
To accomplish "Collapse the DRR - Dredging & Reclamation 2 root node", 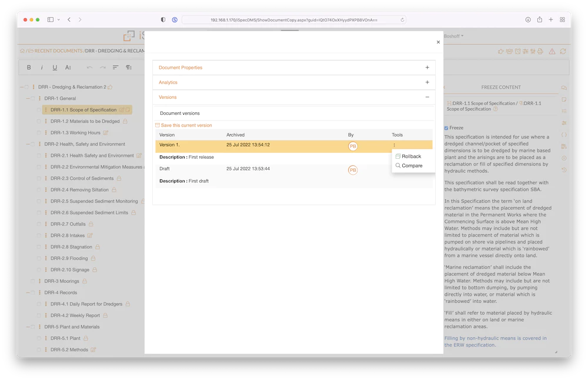I will click(x=21, y=87).
